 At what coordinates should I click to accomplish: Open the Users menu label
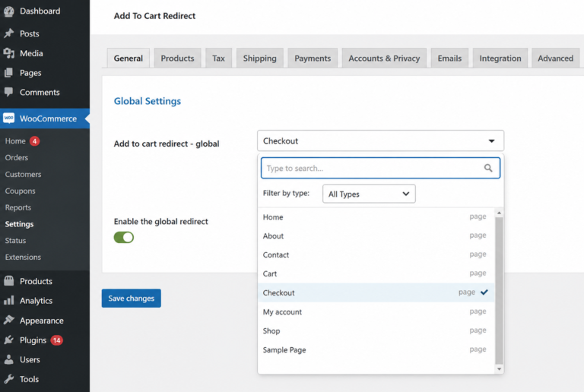point(30,359)
